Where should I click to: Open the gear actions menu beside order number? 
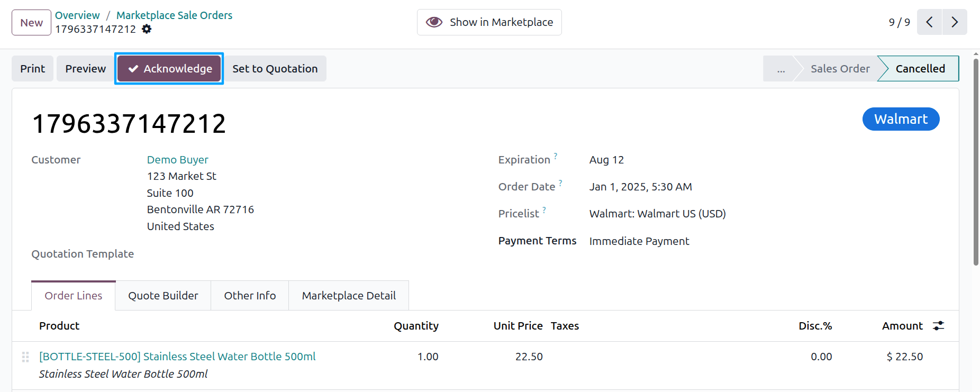point(147,29)
